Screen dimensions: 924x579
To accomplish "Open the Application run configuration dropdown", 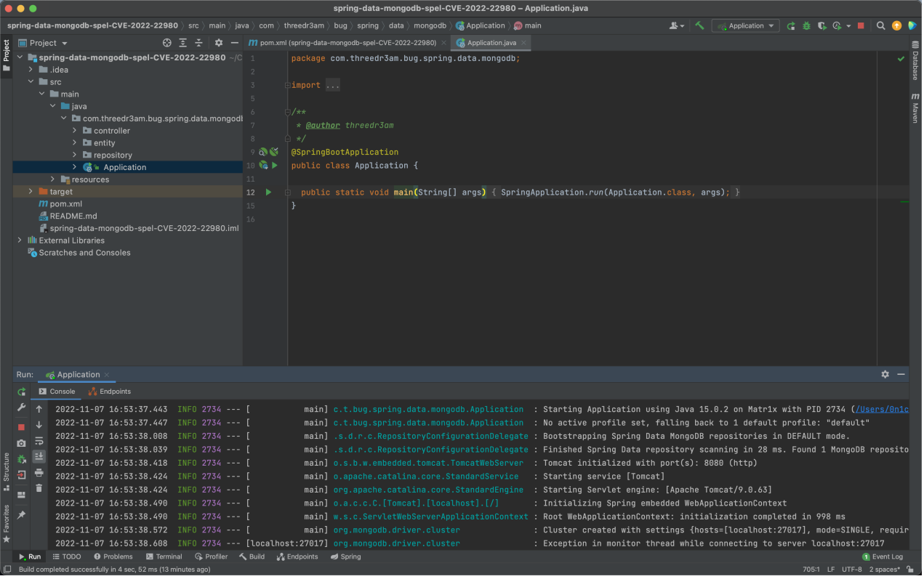I will click(745, 25).
